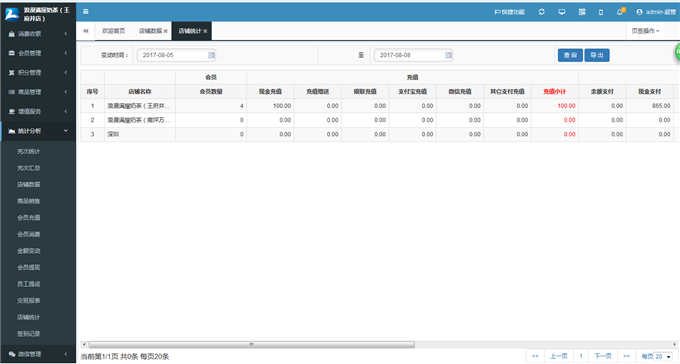Image resolution: width=680 pixels, height=364 pixels.
Task: Open per-page count dropdown showing 20
Action: [x=662, y=356]
